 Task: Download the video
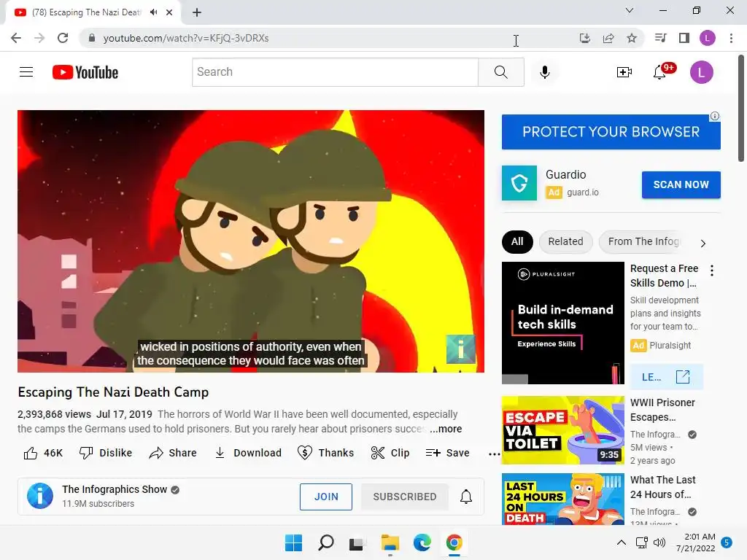pos(248,453)
